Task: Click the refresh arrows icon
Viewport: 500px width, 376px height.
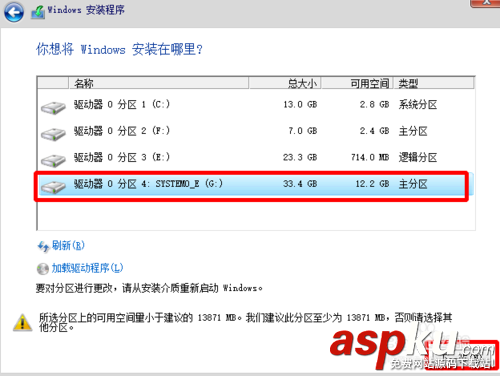Action: [x=43, y=247]
